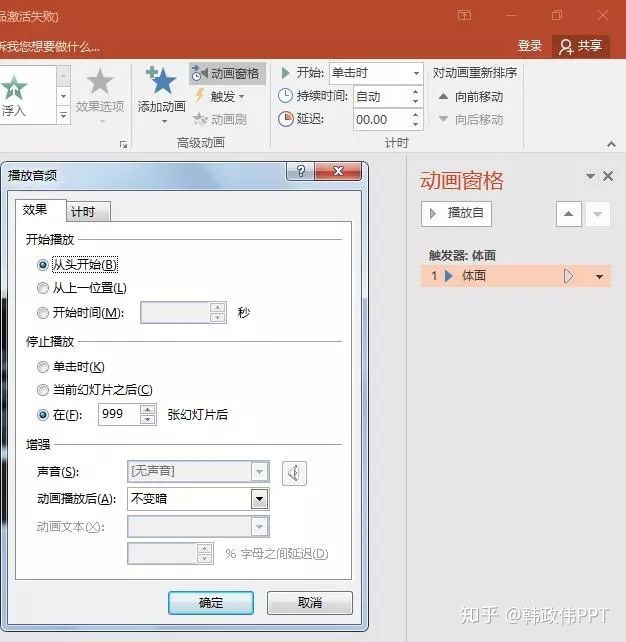Click the dialog help question mark
Image resolution: width=626 pixels, height=642 pixels.
point(300,171)
